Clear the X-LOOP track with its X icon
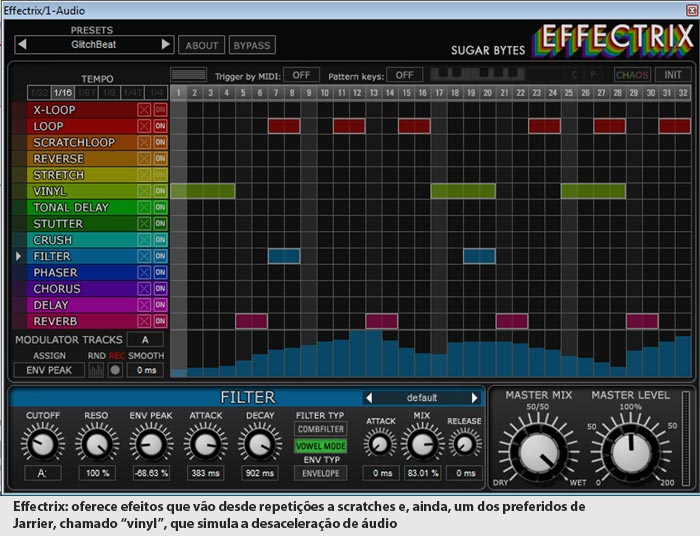700x536 pixels. click(144, 110)
